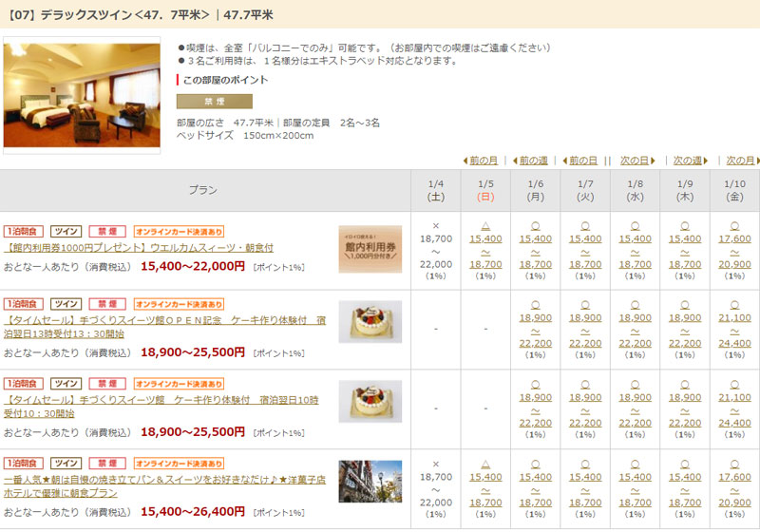Go to previous week via 前の週
The width and height of the screenshot is (760, 532).
click(x=534, y=161)
